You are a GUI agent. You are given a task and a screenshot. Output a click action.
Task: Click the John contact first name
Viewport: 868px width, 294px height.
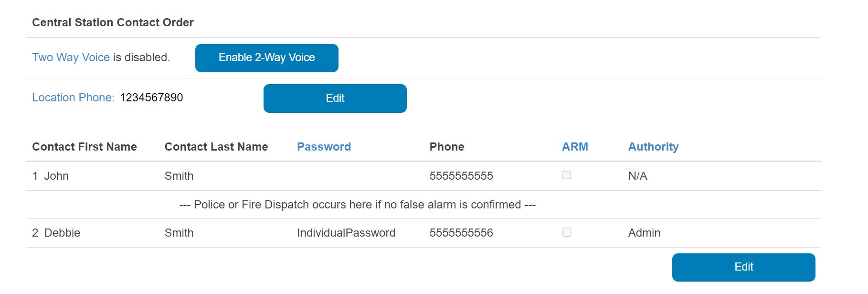(56, 176)
